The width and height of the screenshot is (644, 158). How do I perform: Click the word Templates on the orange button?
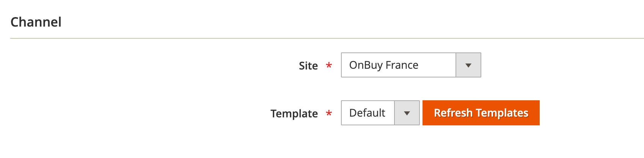(502, 113)
